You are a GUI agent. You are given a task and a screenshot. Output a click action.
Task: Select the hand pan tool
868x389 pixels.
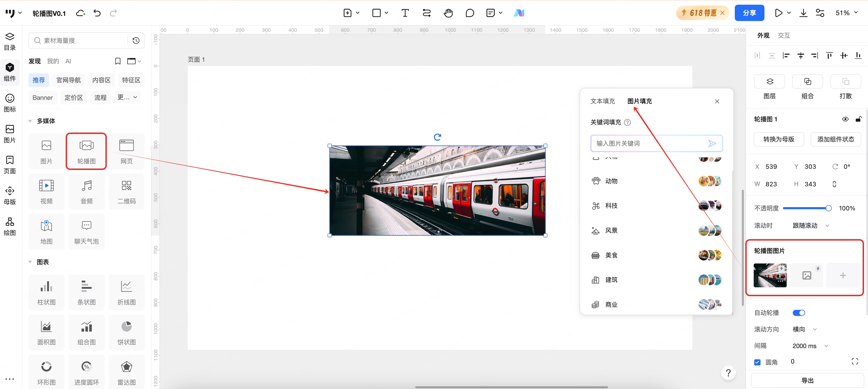(x=448, y=13)
